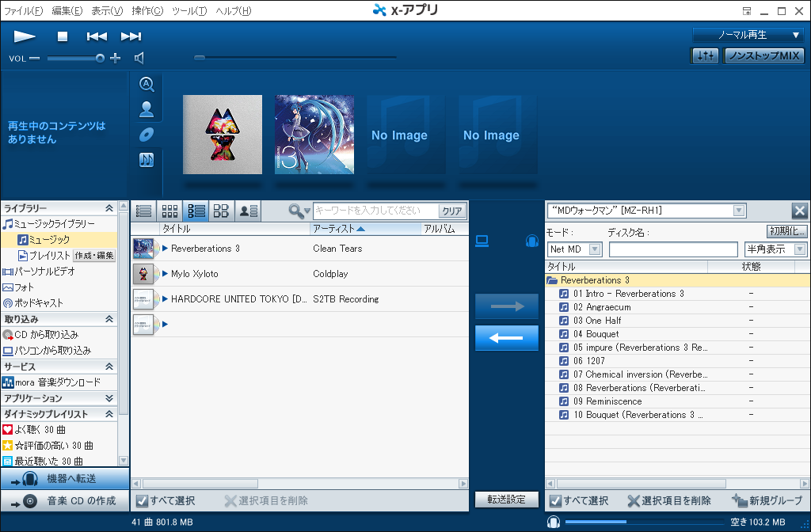Mute audio with the speaker icon
Viewport: 811px width, 532px height.
[x=139, y=59]
